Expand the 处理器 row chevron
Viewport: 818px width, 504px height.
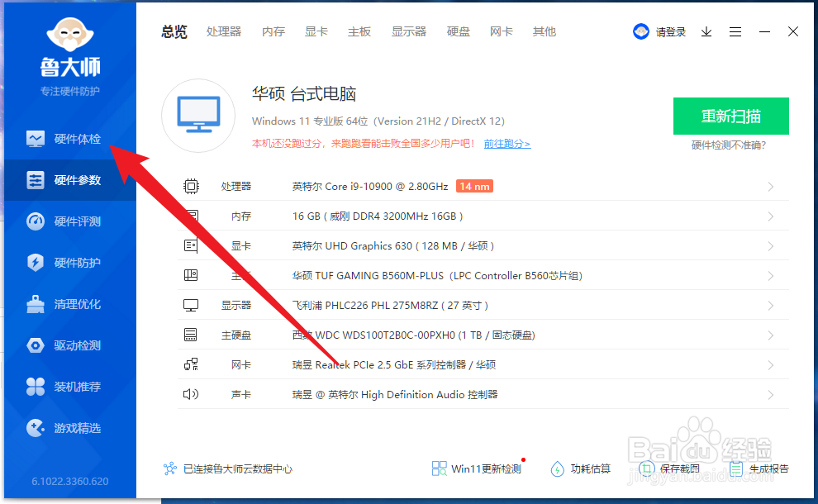(771, 187)
